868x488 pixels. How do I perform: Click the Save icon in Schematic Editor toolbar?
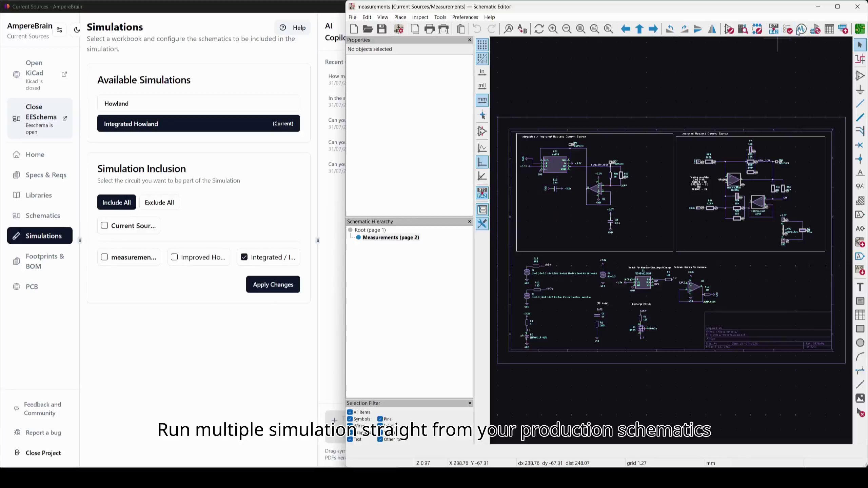[x=382, y=29]
